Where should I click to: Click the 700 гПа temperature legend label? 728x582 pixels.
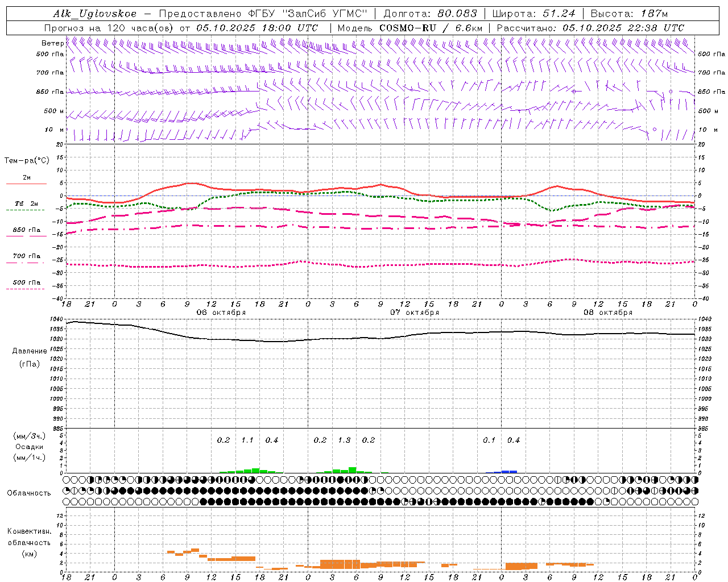(27, 256)
